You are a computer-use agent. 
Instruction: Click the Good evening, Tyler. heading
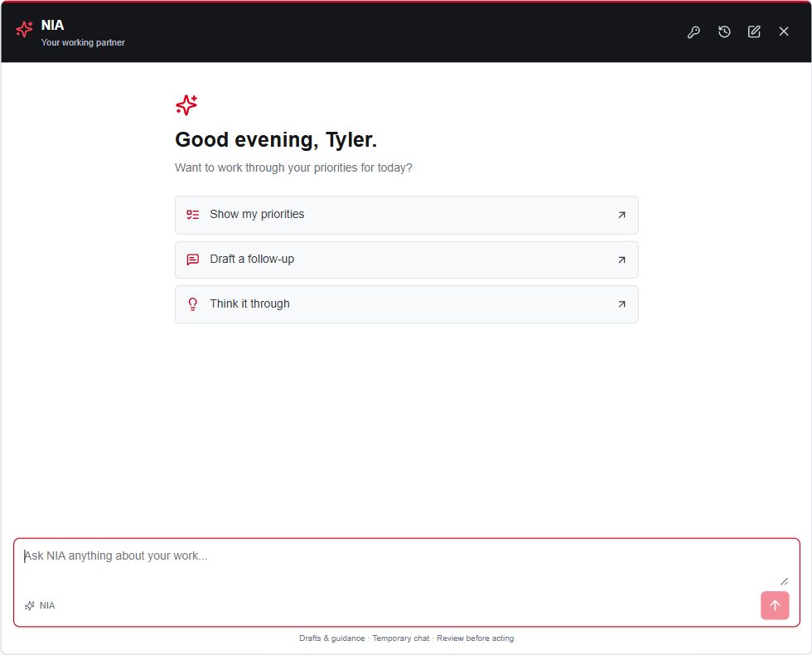coord(276,140)
